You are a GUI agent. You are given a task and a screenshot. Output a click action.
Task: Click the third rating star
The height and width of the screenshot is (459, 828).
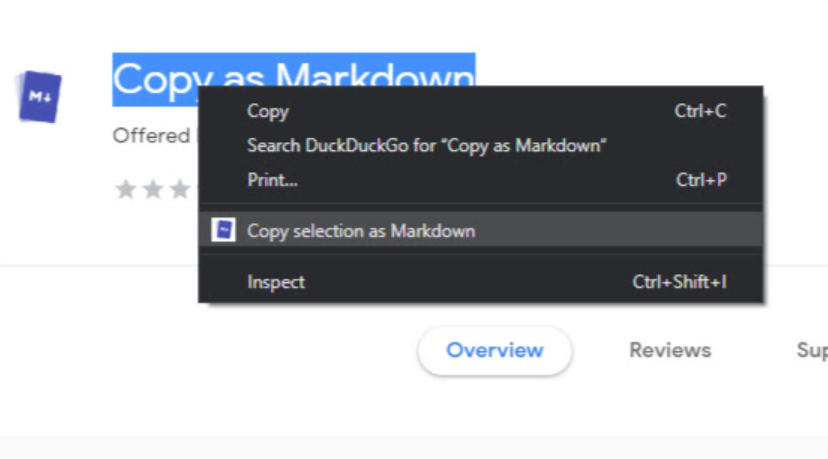coord(180,189)
